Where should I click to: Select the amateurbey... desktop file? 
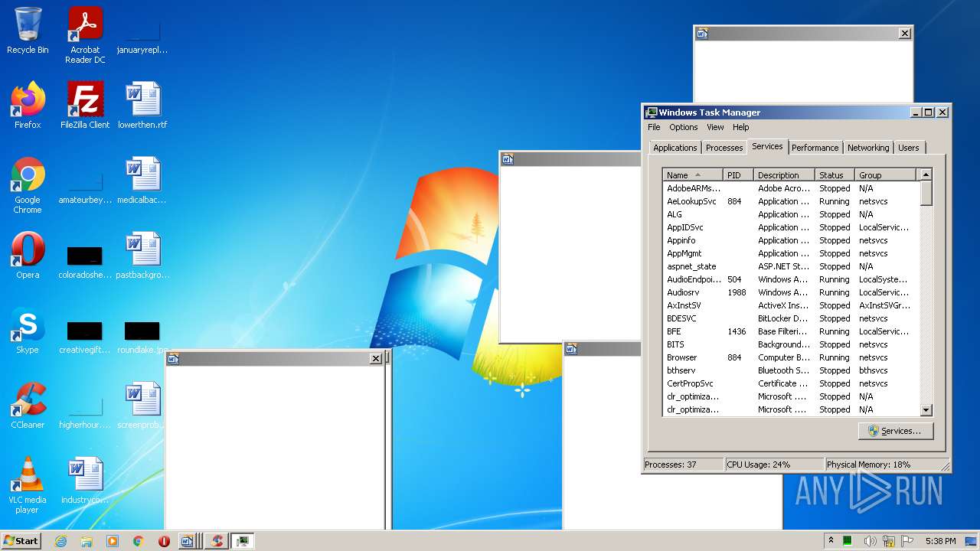pos(85,186)
